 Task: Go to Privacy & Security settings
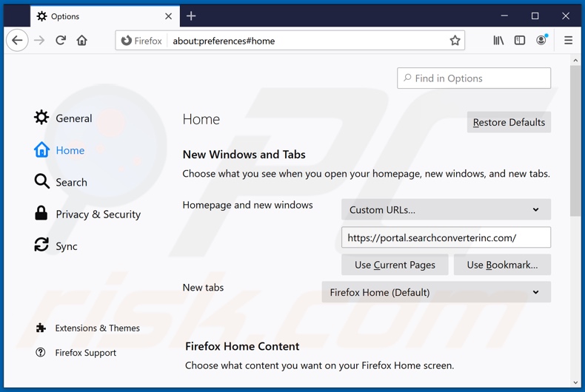point(98,214)
